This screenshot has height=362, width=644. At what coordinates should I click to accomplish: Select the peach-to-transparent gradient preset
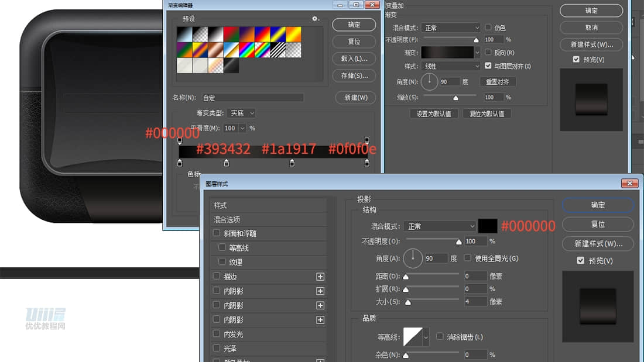coord(215,65)
